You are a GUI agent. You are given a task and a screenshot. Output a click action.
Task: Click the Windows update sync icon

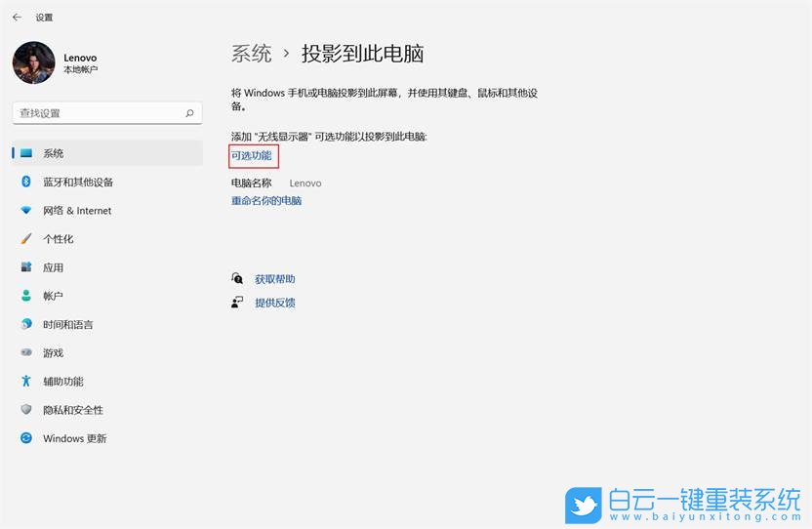tap(26, 438)
